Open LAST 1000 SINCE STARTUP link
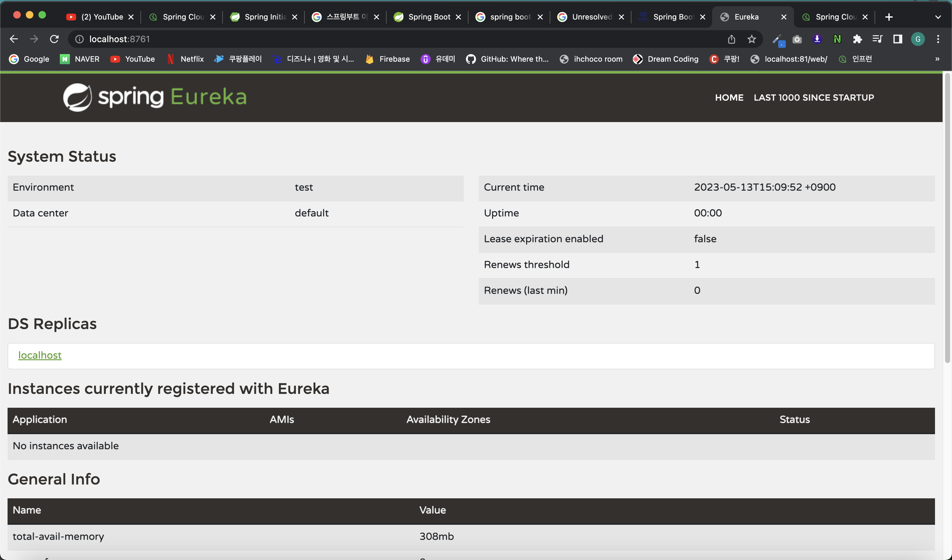 [x=814, y=98]
